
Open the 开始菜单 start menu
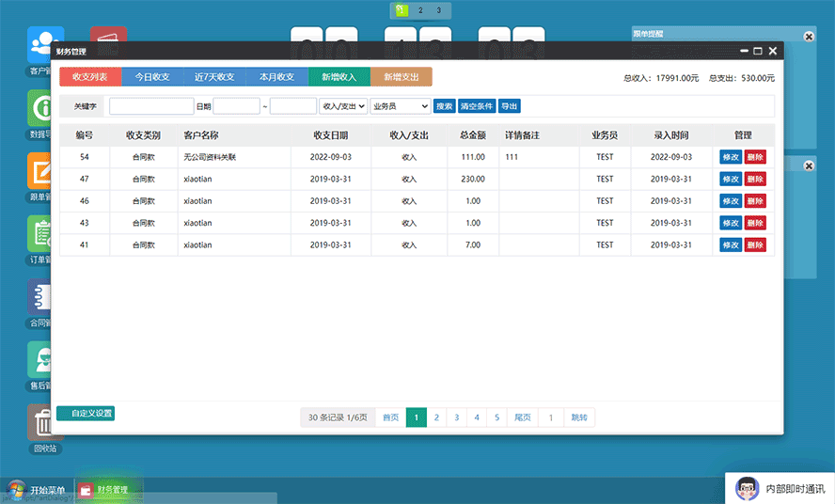[38, 490]
